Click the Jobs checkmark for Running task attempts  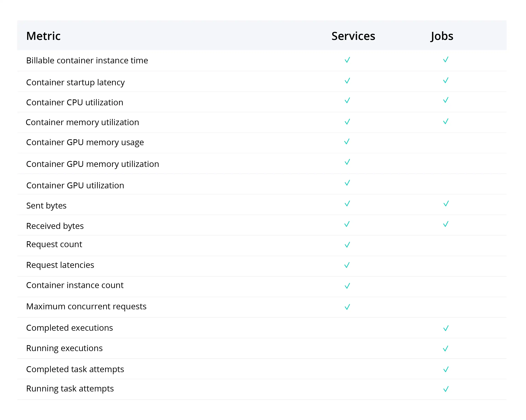click(x=446, y=389)
